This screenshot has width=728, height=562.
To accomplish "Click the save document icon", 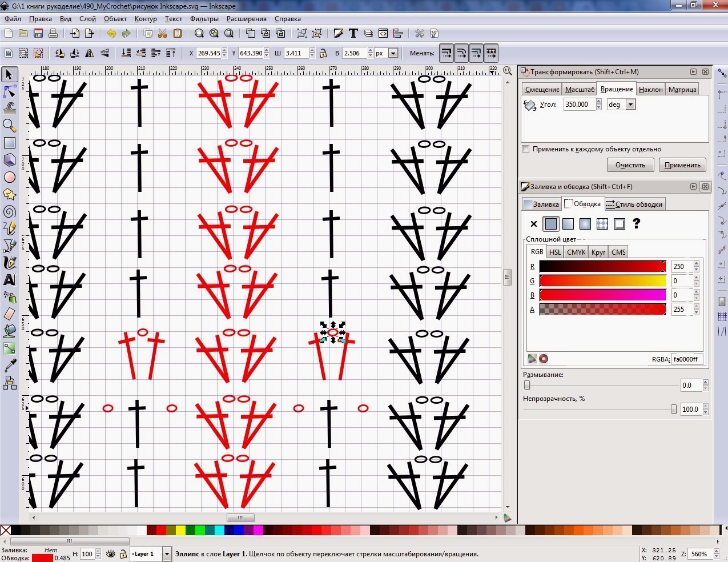I will pos(38,34).
